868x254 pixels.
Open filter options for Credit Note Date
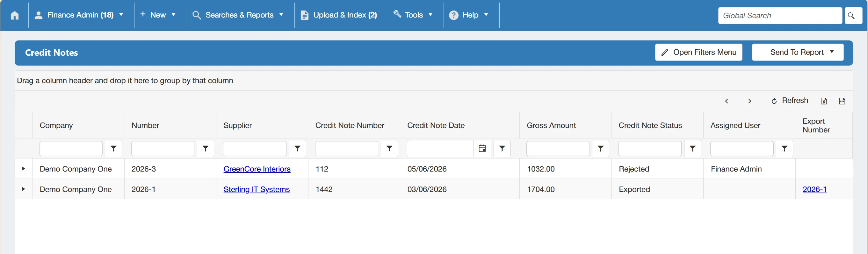tap(502, 148)
